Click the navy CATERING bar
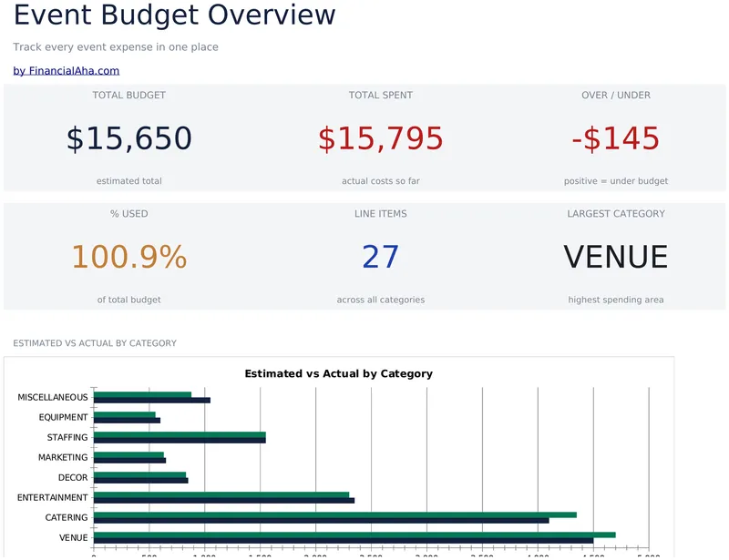This screenshot has height=560, width=729. pos(322,521)
